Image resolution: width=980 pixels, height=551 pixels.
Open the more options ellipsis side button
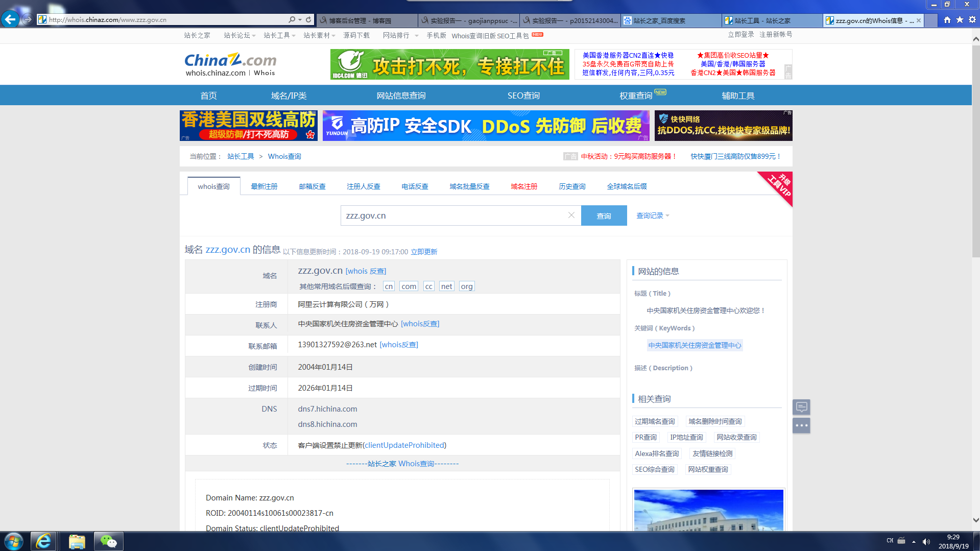pos(801,425)
